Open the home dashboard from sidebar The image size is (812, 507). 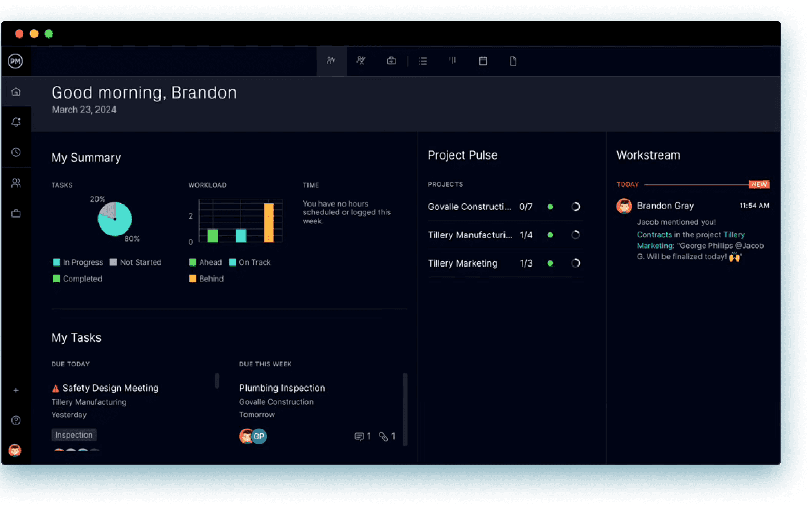point(16,91)
